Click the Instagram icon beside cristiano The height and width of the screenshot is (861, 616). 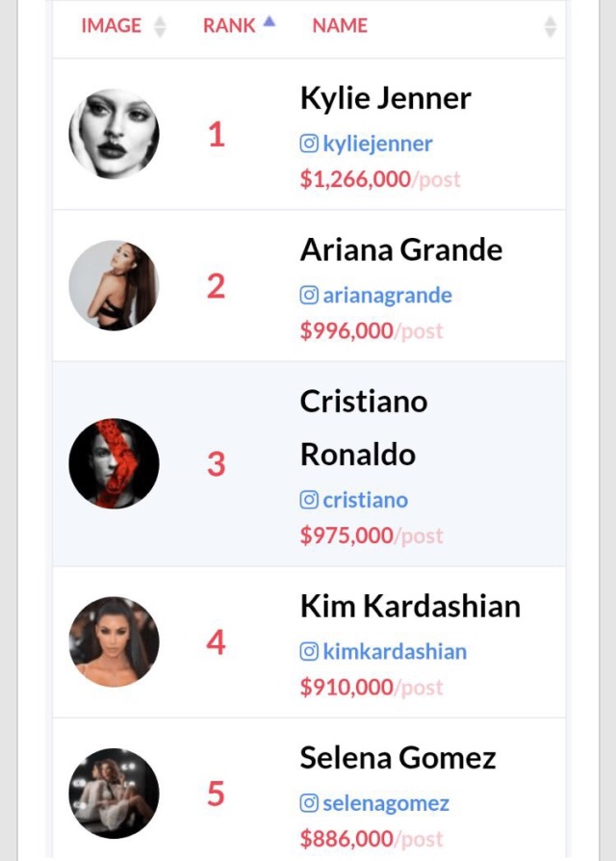pyautogui.click(x=309, y=500)
